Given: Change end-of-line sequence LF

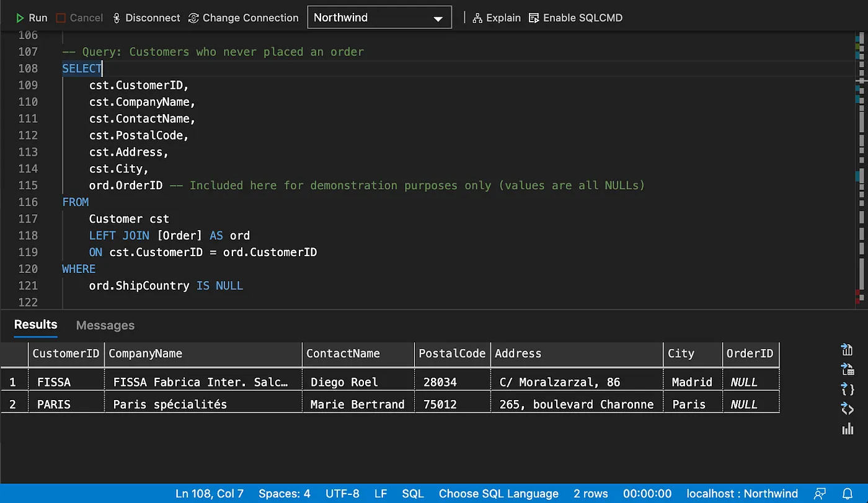Looking at the screenshot, I should click(x=381, y=494).
